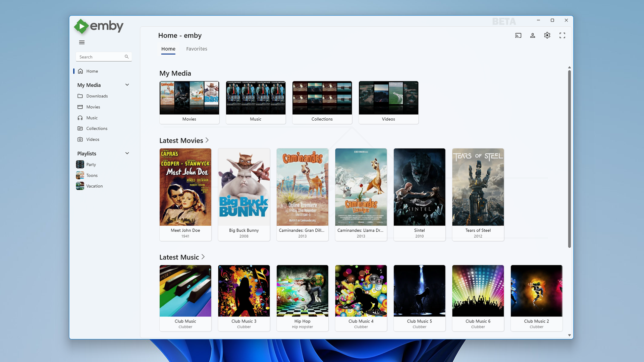Click the Latest Movies heading
This screenshot has width=644, height=362.
181,140
